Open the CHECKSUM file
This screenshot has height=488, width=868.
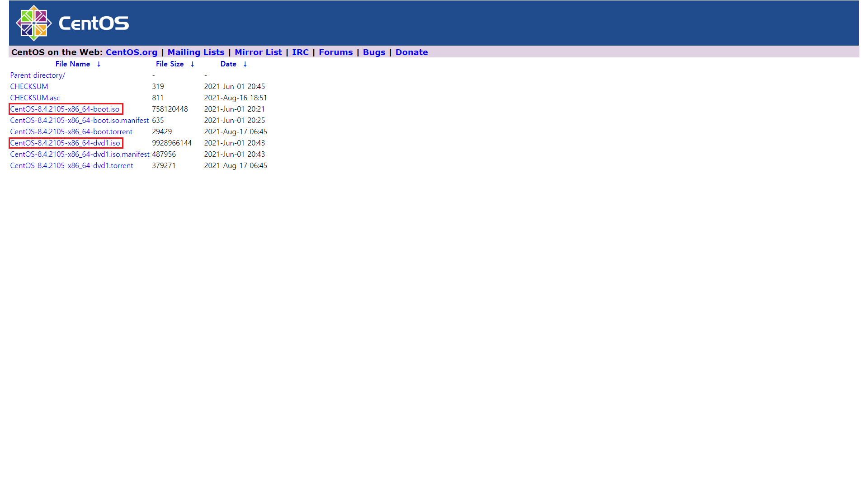29,87
